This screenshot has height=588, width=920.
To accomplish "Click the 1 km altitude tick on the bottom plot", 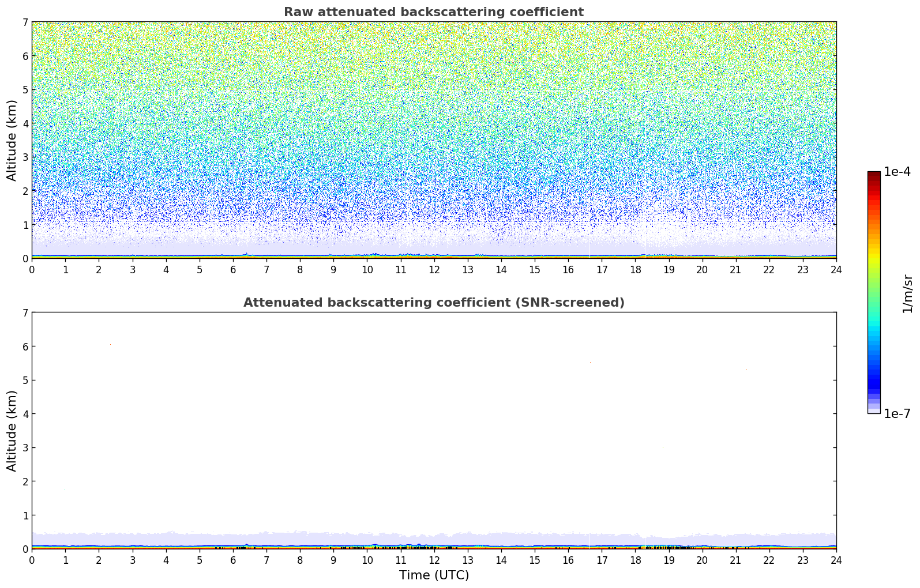I will pos(25,515).
